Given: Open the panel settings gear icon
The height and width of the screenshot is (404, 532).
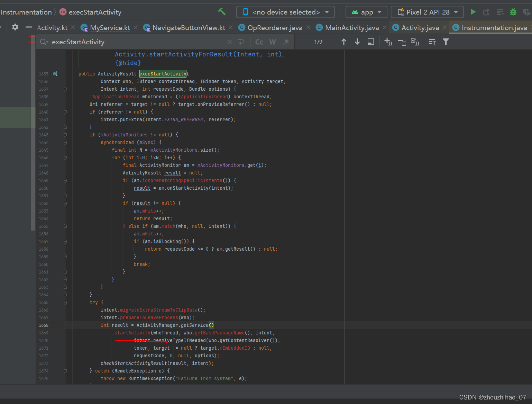Looking at the screenshot, I should click(15, 27).
